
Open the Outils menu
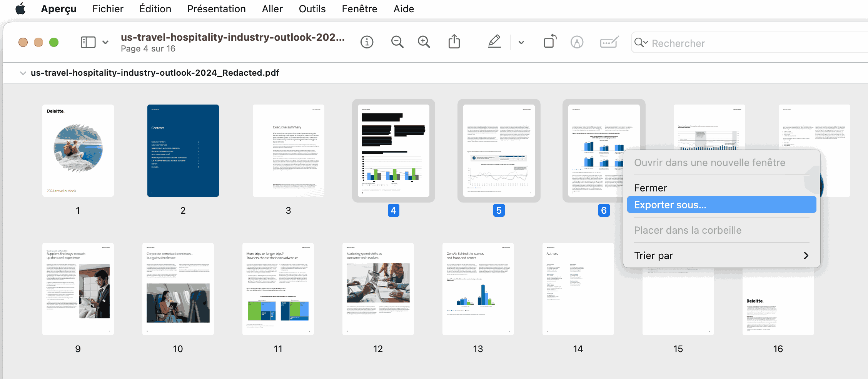pyautogui.click(x=312, y=8)
